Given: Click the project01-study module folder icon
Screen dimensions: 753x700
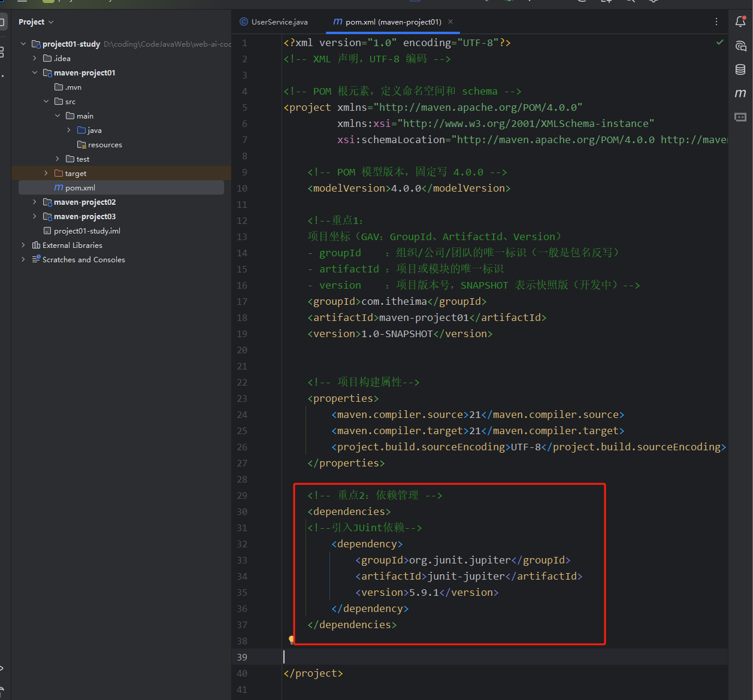Looking at the screenshot, I should 36,44.
